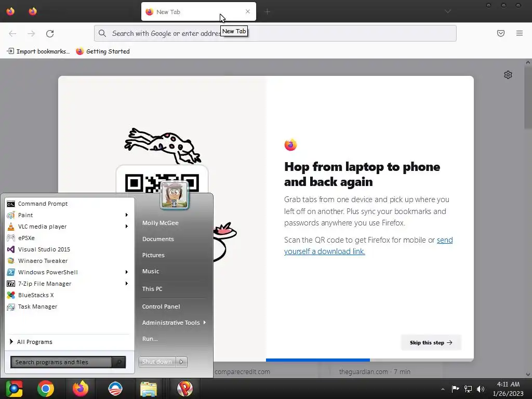Viewport: 532px width, 399px height.
Task: Select the New Tab tab
Action: click(x=198, y=11)
